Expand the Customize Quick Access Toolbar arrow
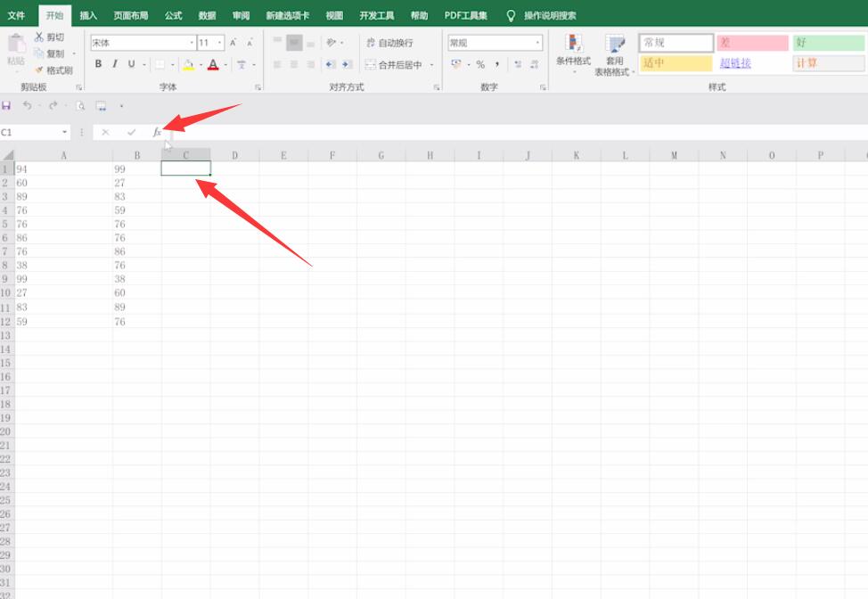Screen dimensions: 868x599 121,106
